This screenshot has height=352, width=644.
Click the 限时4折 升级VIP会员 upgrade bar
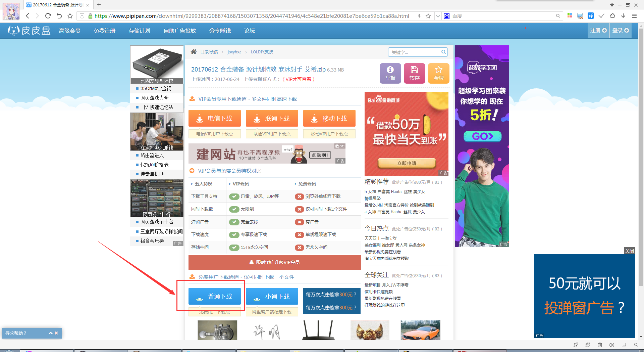point(275,262)
